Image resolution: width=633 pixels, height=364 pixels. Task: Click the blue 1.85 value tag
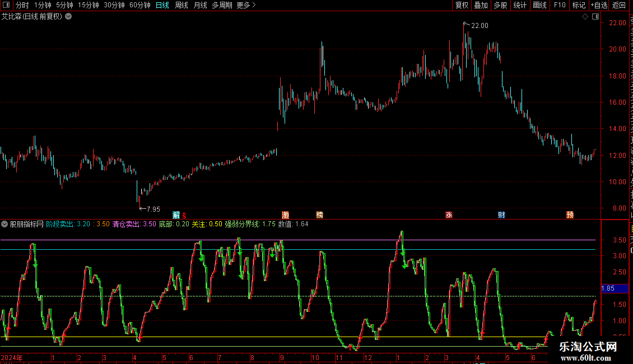(x=615, y=288)
